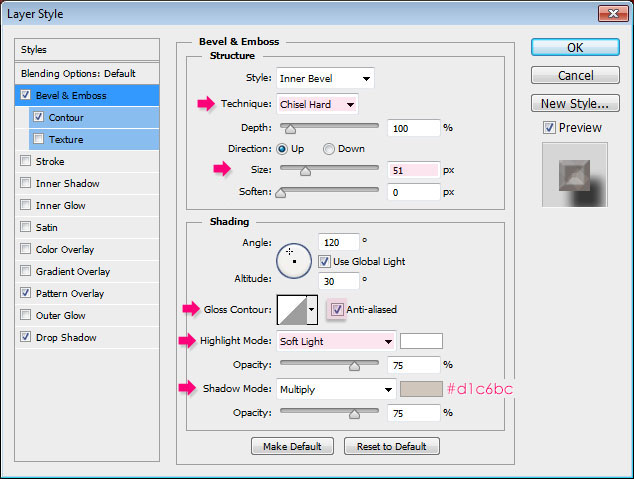Uncheck the Anti-aliased checkbox
The image size is (634, 479).
click(x=337, y=310)
